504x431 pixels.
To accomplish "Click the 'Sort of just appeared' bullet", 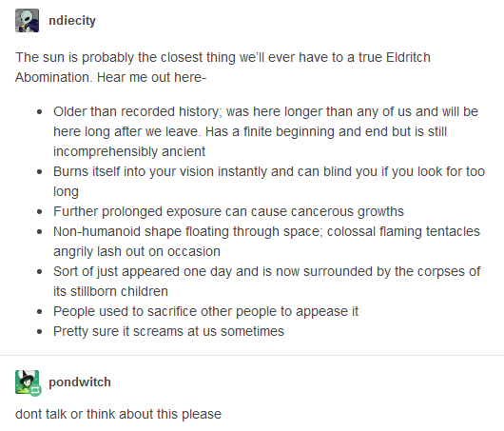I will tap(267, 281).
